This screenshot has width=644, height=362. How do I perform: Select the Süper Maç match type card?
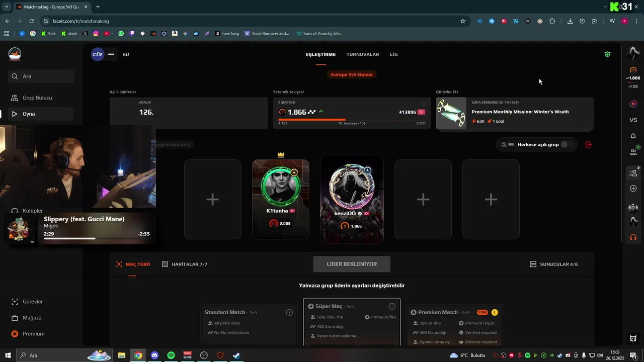pos(352,322)
